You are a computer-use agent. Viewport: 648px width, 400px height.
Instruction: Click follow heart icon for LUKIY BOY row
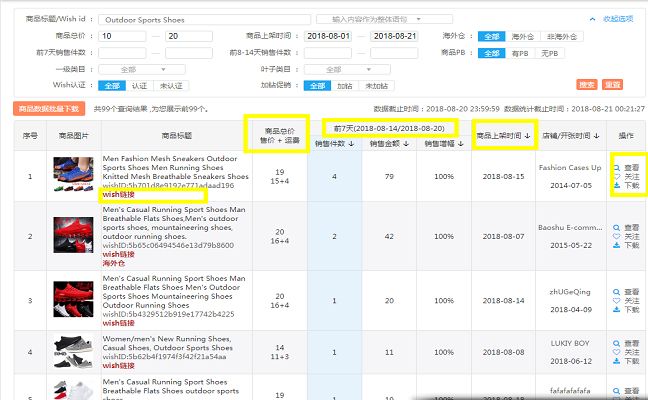pyautogui.click(x=617, y=352)
